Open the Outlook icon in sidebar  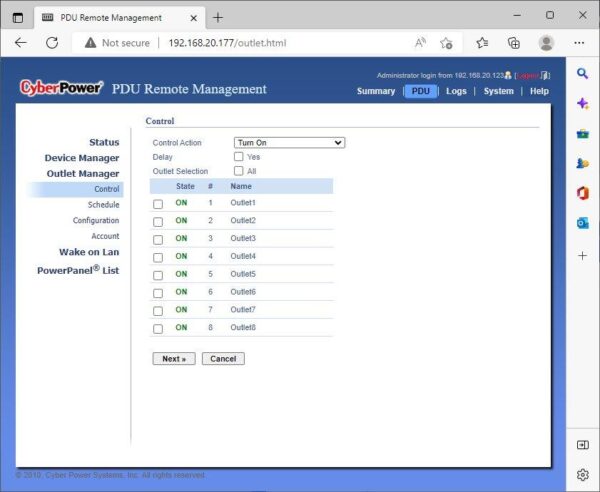[583, 223]
